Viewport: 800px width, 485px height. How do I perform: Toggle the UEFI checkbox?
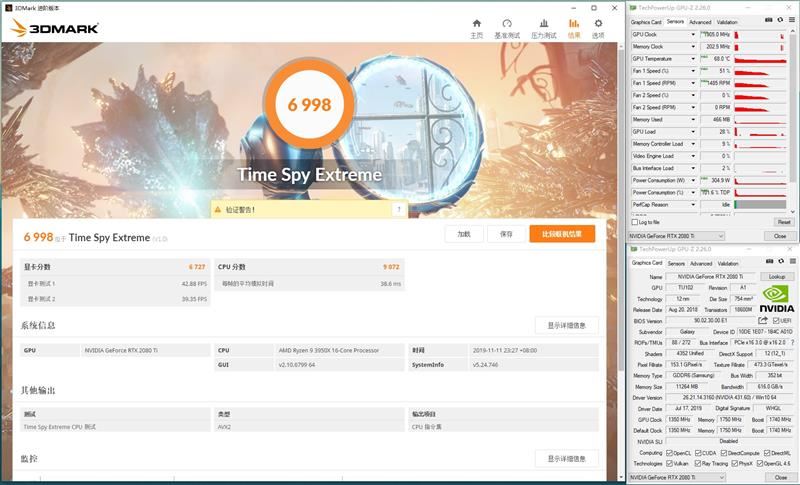click(776, 321)
